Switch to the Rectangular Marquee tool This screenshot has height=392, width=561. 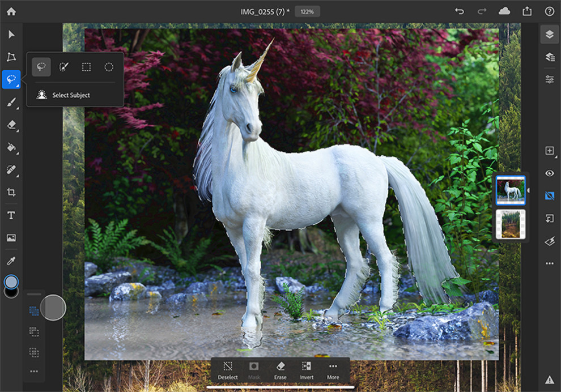(86, 67)
